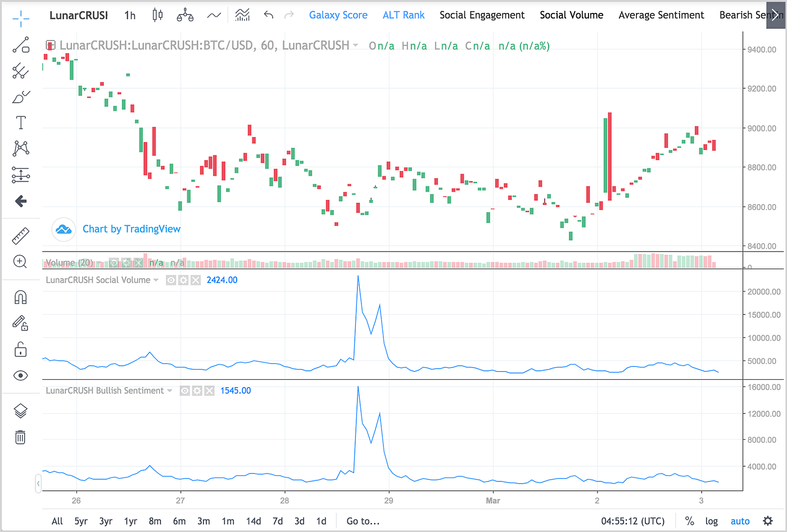Viewport: 787px width, 532px height.
Task: Set the time range to 14d
Action: point(254,521)
